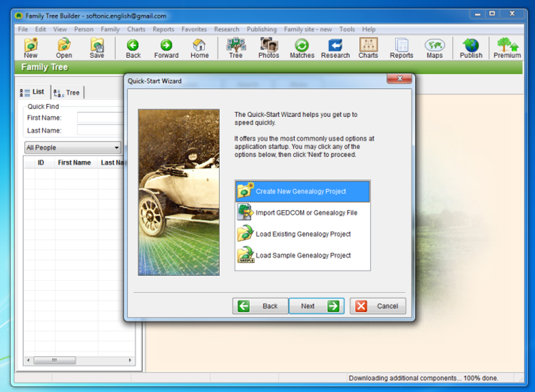
Task: Open the Publishing menu
Action: coord(262,29)
